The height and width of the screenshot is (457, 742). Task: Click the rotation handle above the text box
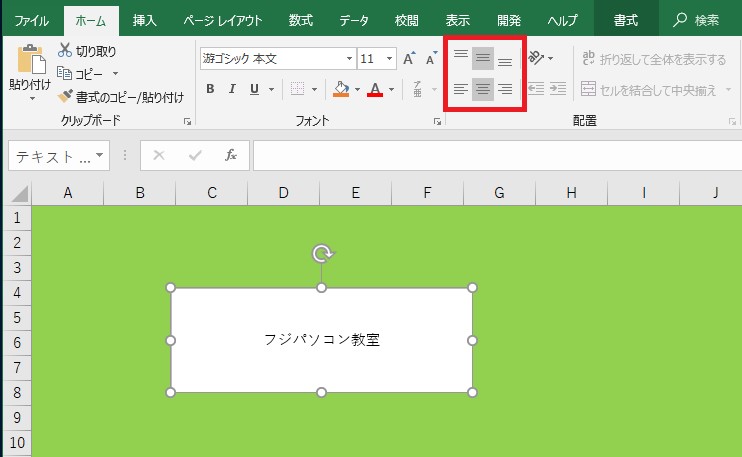[x=322, y=254]
